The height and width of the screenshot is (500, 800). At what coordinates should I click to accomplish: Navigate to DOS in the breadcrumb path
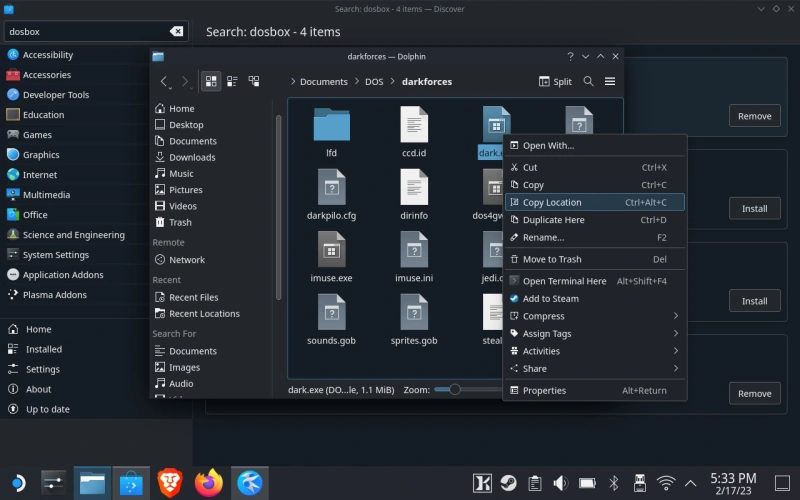tap(372, 81)
